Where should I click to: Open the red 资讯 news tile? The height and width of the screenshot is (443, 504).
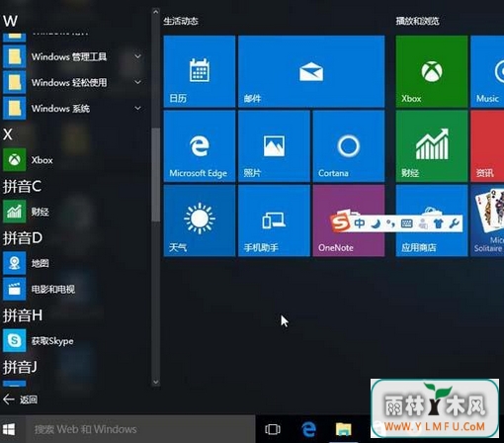(487, 146)
